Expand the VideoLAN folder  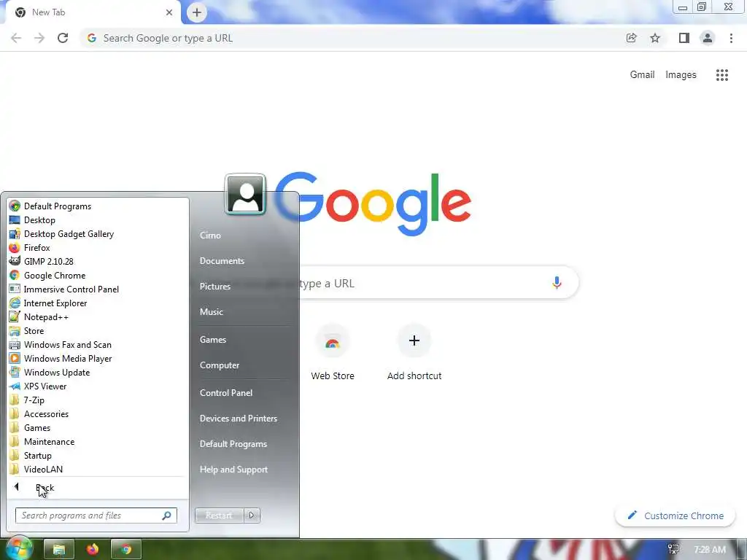[x=36, y=469]
